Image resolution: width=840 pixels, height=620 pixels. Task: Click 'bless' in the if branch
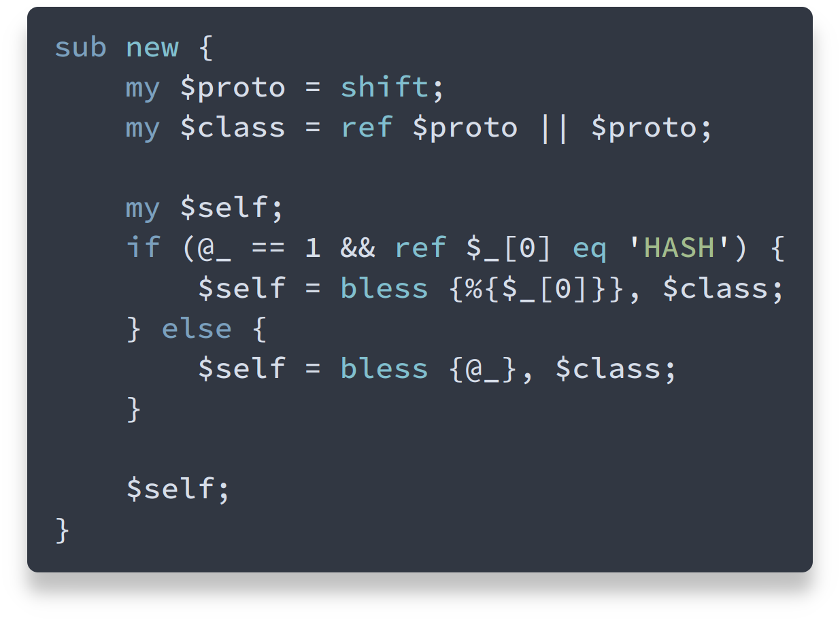(384, 288)
